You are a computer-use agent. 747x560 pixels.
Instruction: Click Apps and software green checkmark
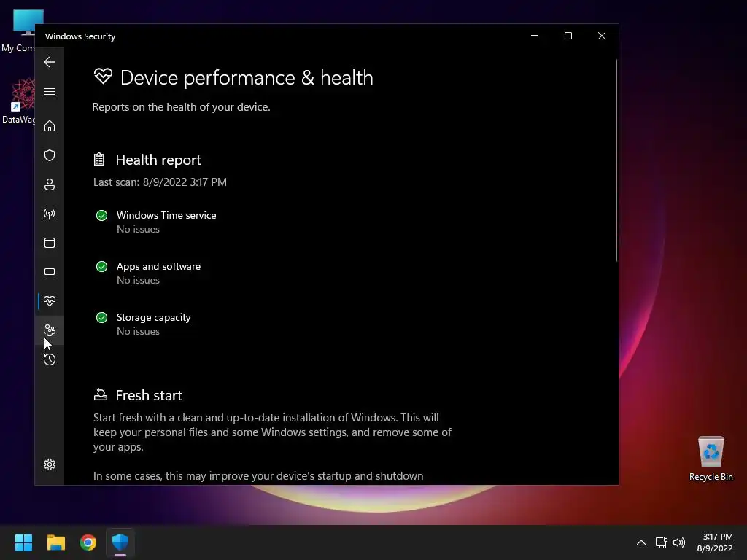click(x=101, y=267)
